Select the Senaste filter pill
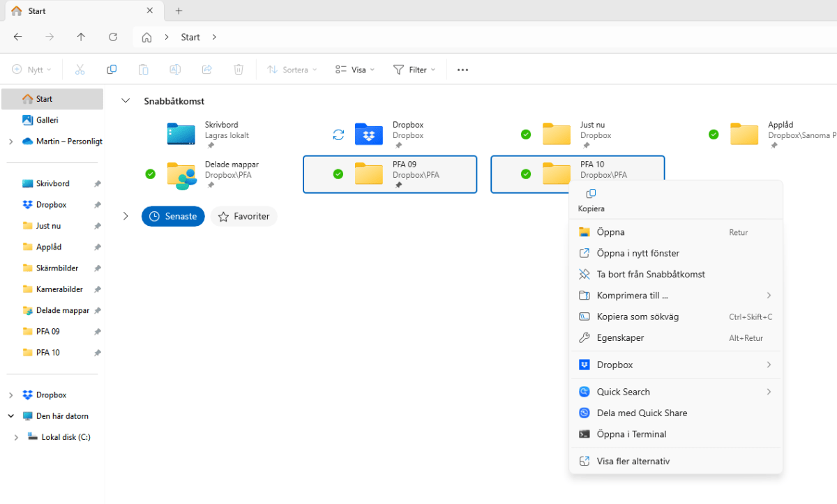837x504 pixels. pos(173,217)
